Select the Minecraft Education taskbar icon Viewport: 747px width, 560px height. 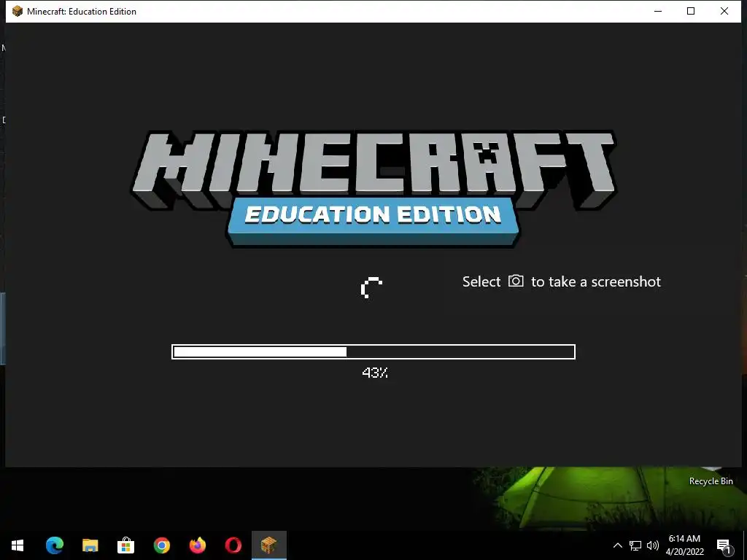[268, 545]
